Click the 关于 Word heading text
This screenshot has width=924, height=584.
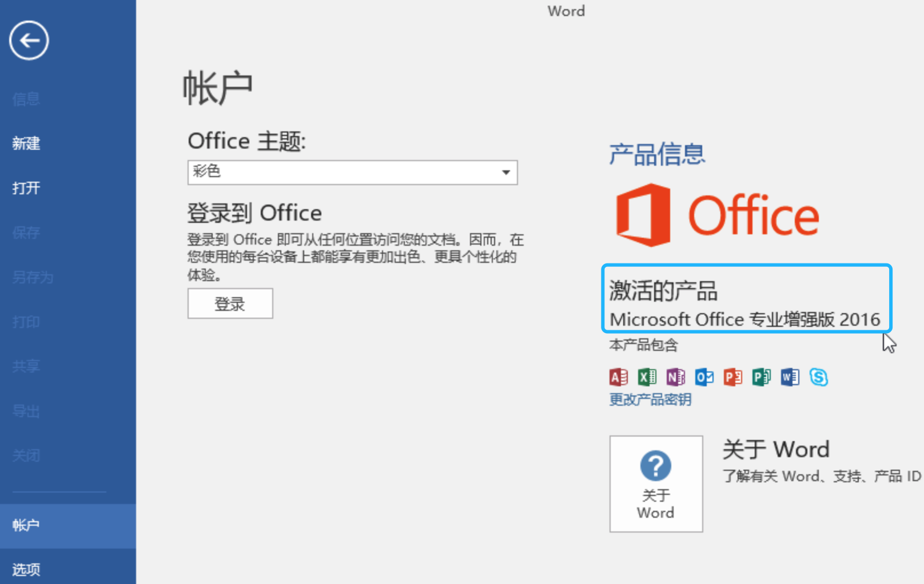point(775,449)
